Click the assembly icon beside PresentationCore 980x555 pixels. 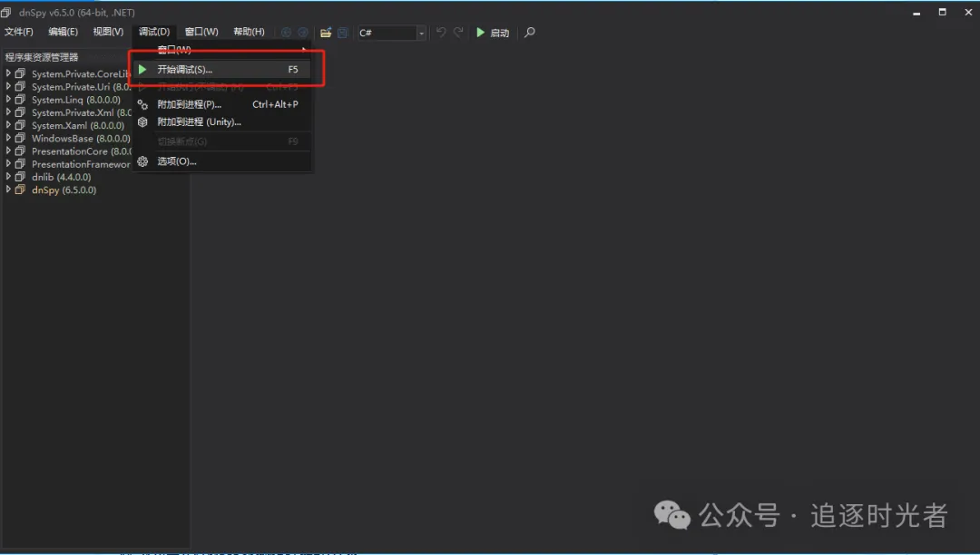pos(20,151)
